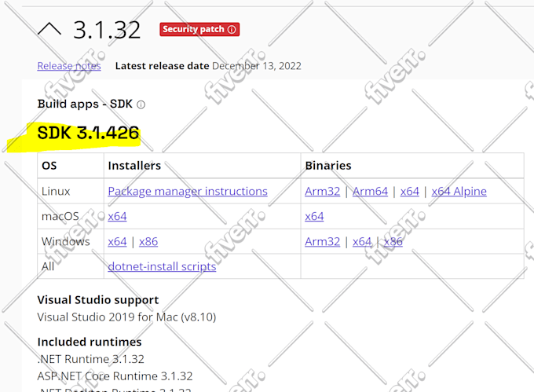Download Linux Arm64 binaries

[x=370, y=192]
